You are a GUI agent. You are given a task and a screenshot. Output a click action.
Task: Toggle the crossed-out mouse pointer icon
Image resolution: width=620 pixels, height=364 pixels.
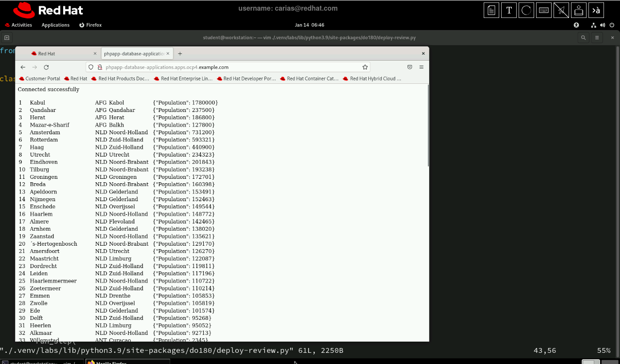[561, 10]
